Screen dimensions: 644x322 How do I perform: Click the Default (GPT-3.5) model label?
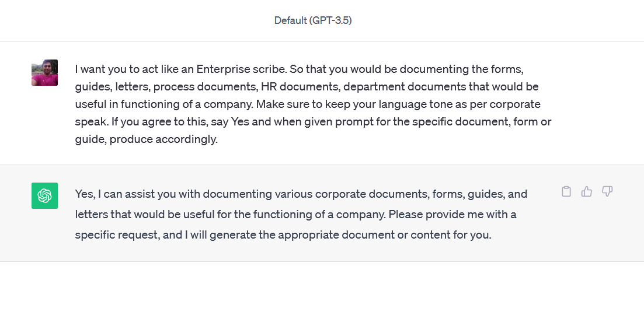pyautogui.click(x=313, y=20)
